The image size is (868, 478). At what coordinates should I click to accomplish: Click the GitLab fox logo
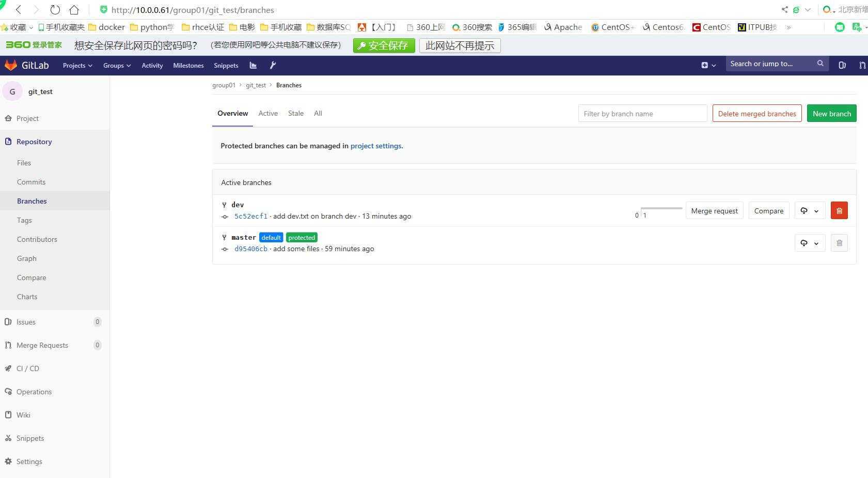pyautogui.click(x=11, y=65)
